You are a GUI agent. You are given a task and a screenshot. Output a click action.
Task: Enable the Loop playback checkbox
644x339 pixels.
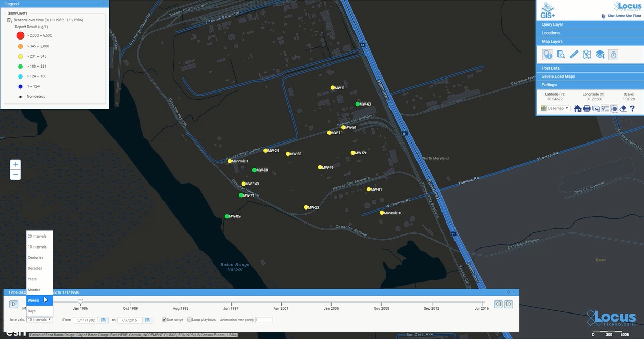(190, 320)
